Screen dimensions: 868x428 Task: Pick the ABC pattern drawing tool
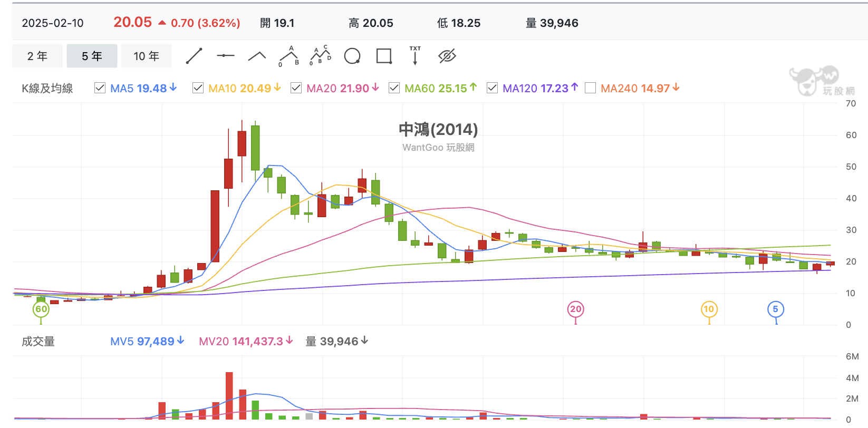coord(289,56)
